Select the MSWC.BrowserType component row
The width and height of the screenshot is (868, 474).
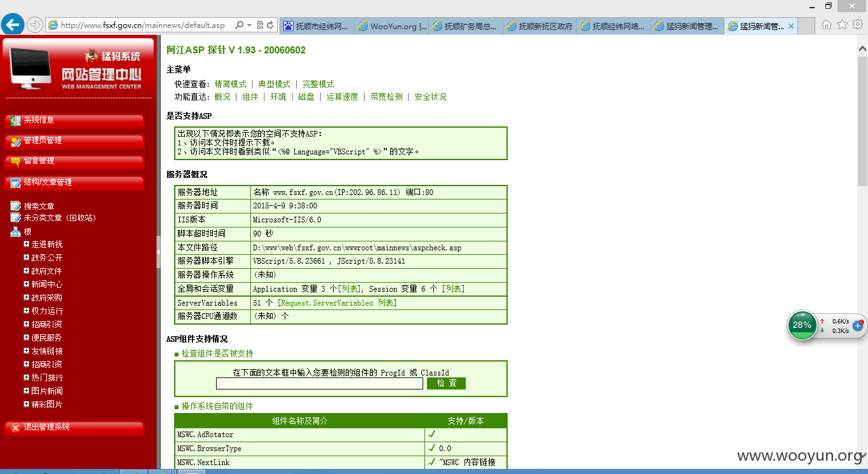tap(341, 449)
